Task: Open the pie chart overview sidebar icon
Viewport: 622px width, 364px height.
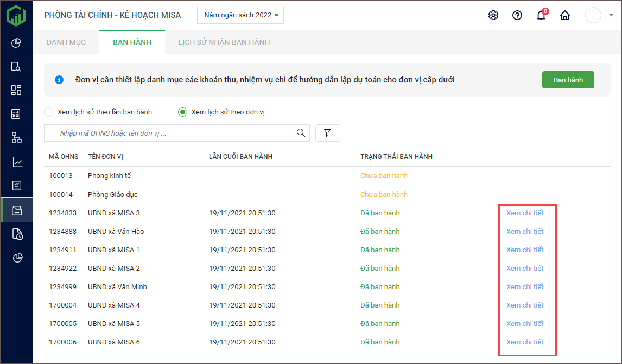Action: (x=16, y=43)
